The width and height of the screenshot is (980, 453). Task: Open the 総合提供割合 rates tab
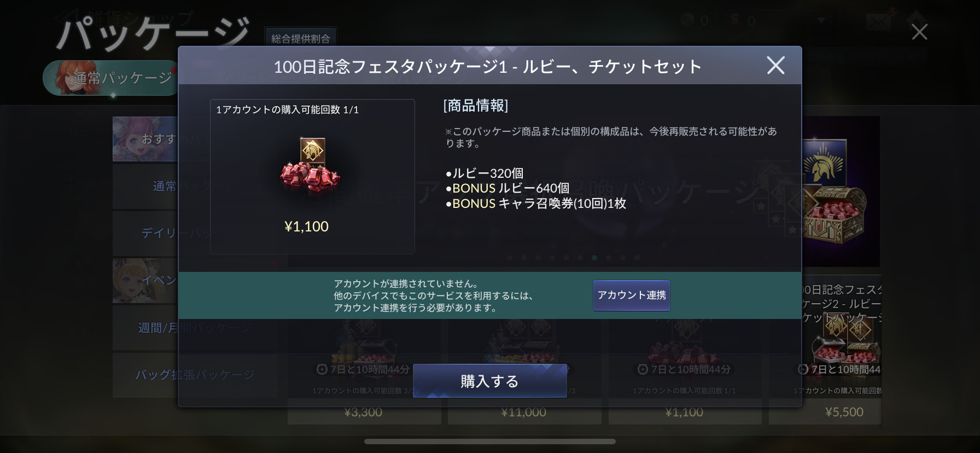[x=300, y=38]
